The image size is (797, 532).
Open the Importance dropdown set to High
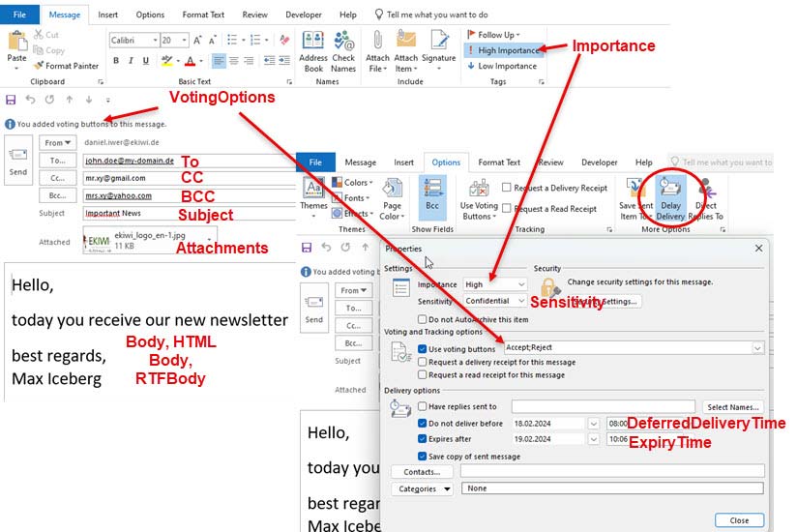[521, 284]
